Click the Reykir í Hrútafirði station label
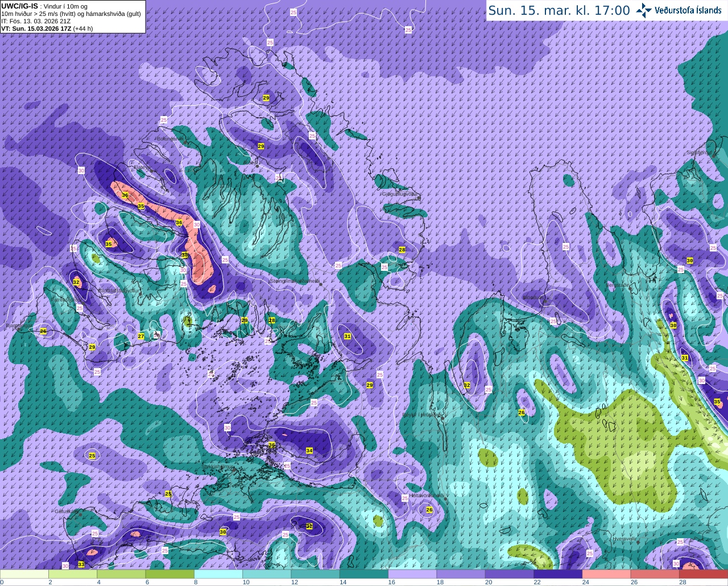Viewport: 728px width, 586px height. click(x=422, y=415)
